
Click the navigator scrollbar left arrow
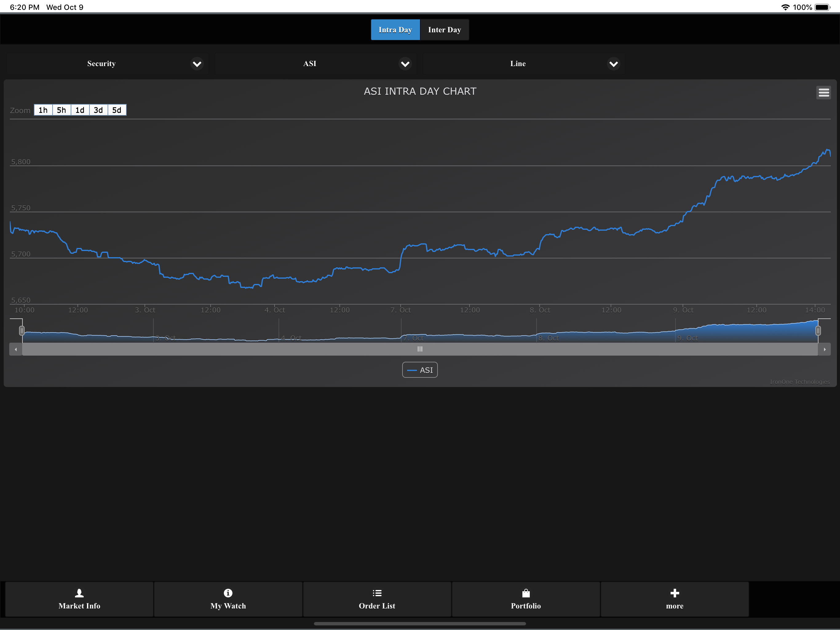[16, 349]
